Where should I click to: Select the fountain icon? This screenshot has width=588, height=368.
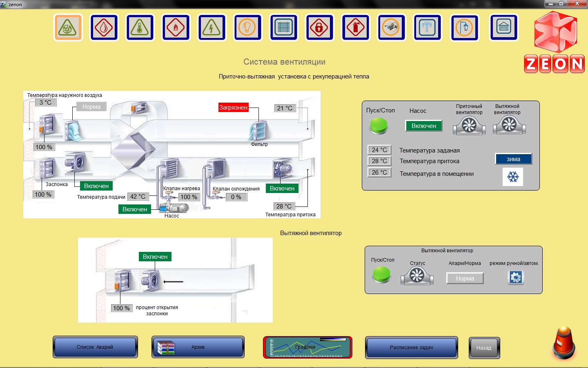[427, 28]
